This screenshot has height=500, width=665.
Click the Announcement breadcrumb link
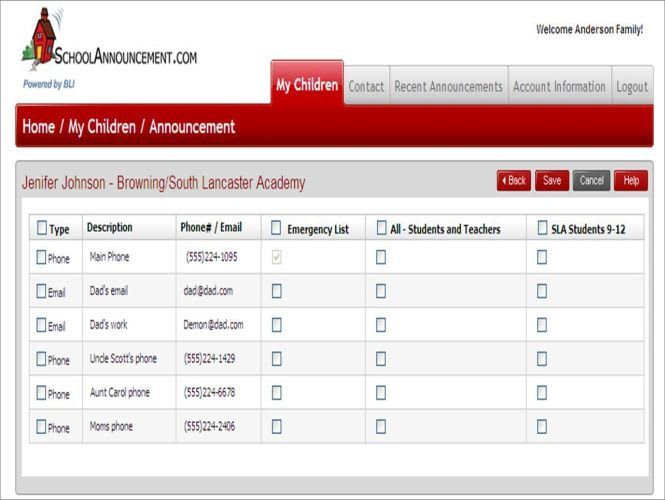coord(192,126)
